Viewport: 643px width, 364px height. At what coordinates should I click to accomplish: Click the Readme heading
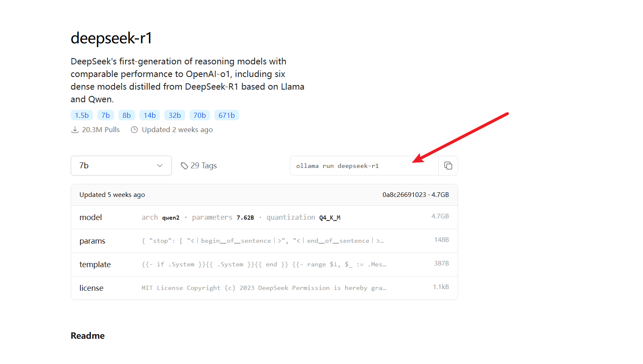(x=88, y=336)
